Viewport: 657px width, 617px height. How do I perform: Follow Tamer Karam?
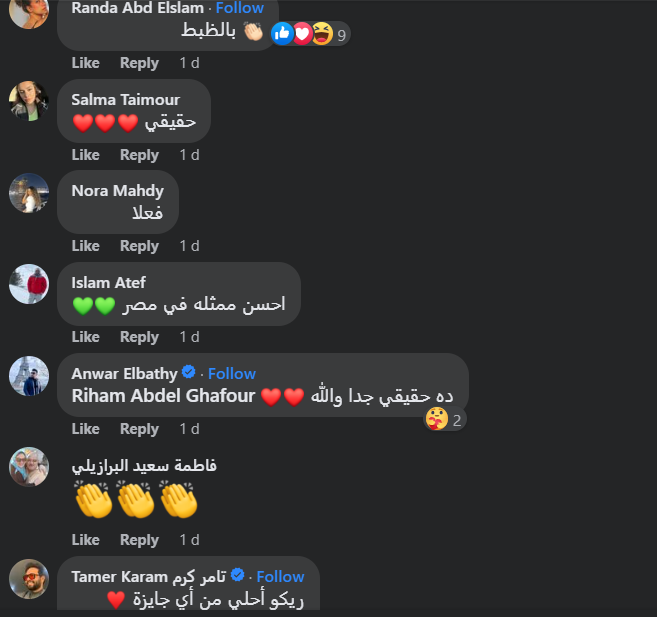pos(280,576)
